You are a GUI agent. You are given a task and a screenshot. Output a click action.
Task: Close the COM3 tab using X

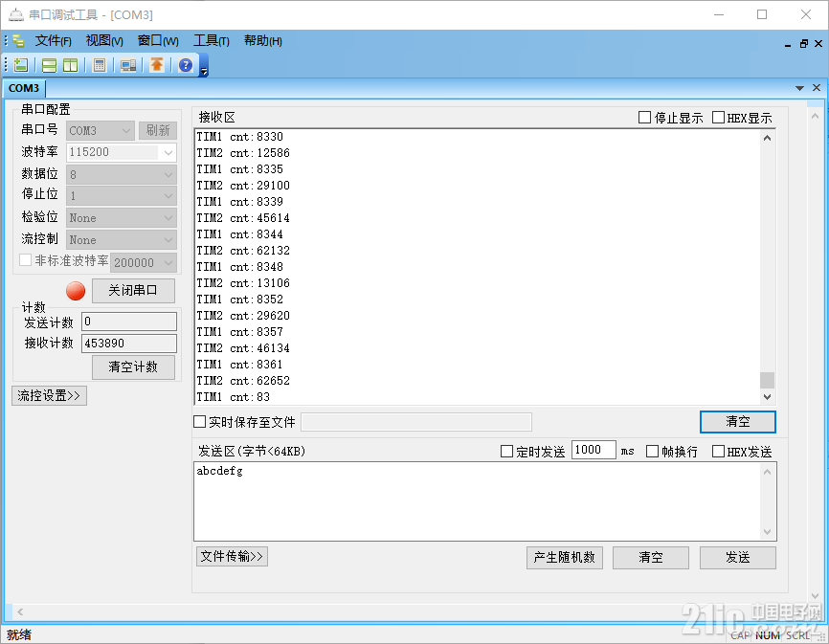click(817, 88)
